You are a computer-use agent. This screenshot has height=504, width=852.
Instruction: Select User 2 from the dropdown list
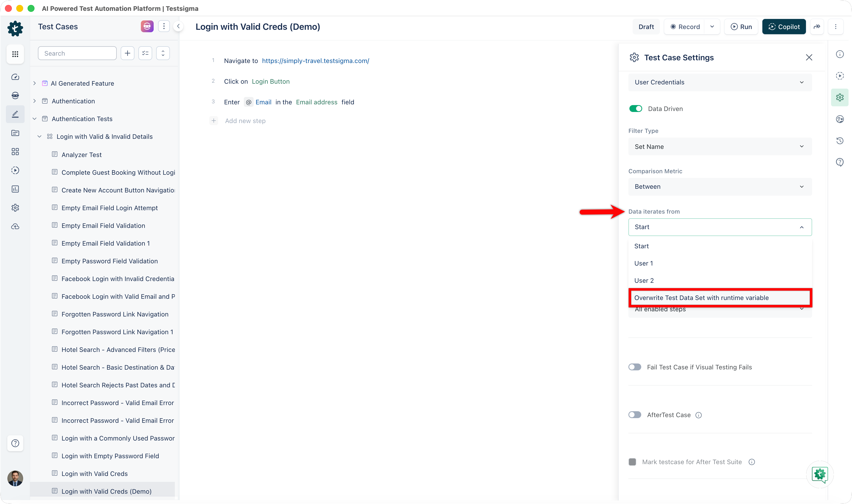point(720,281)
